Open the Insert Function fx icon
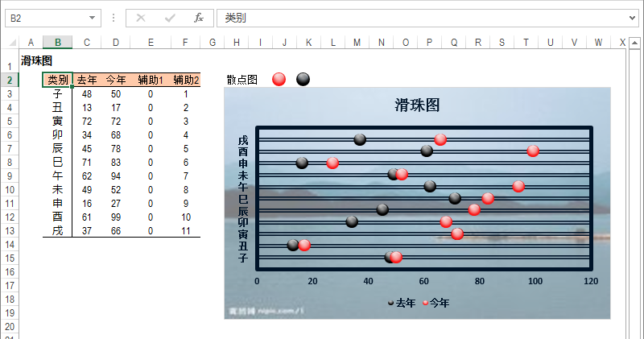Image resolution: width=644 pixels, height=339 pixels. (x=199, y=18)
